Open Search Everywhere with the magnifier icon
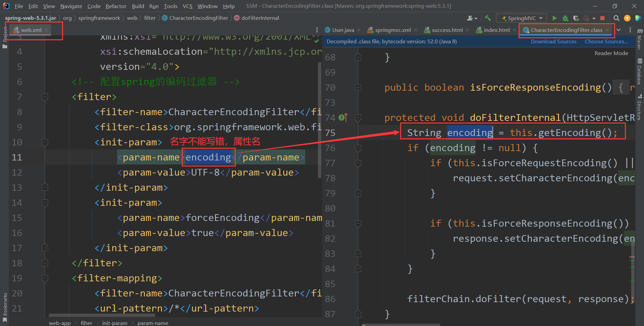 coord(616,18)
